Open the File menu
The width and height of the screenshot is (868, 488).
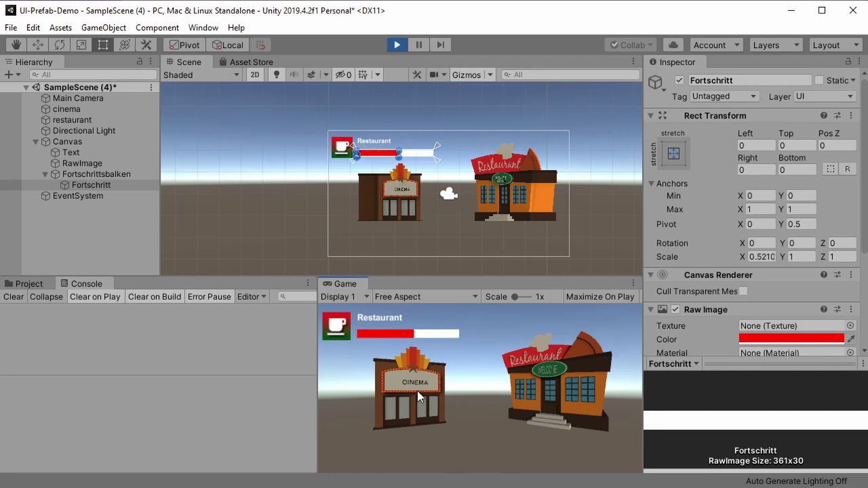pos(11,27)
